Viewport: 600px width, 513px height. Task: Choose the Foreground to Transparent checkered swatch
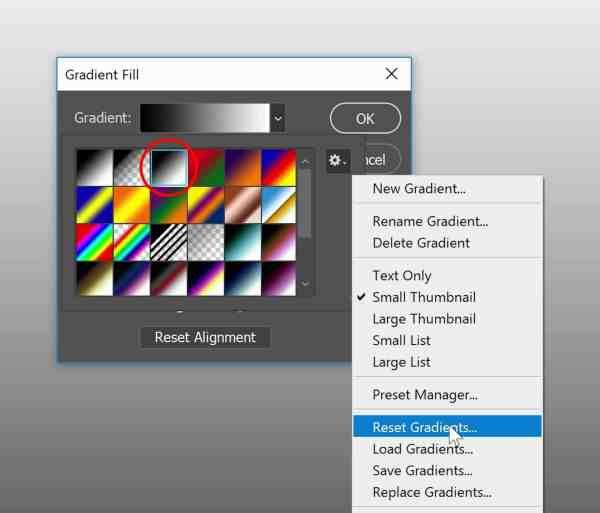[x=132, y=168]
